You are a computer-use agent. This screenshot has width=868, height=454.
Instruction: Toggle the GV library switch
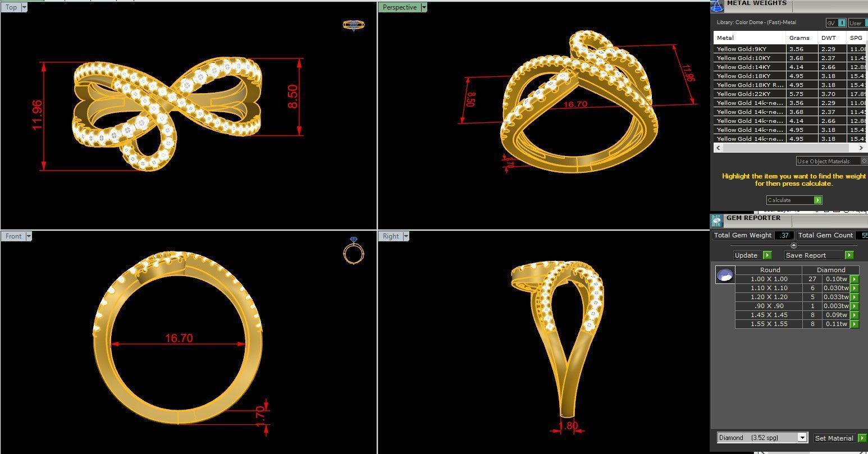click(842, 23)
